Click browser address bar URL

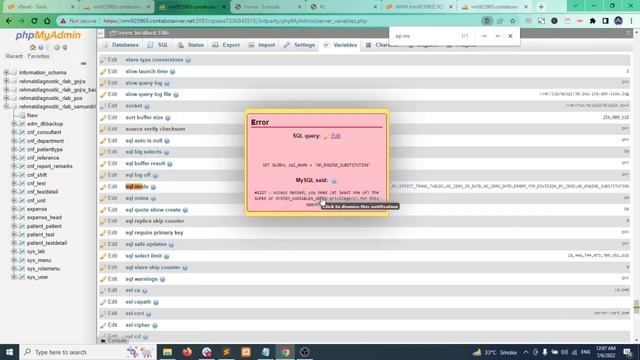pyautogui.click(x=236, y=21)
